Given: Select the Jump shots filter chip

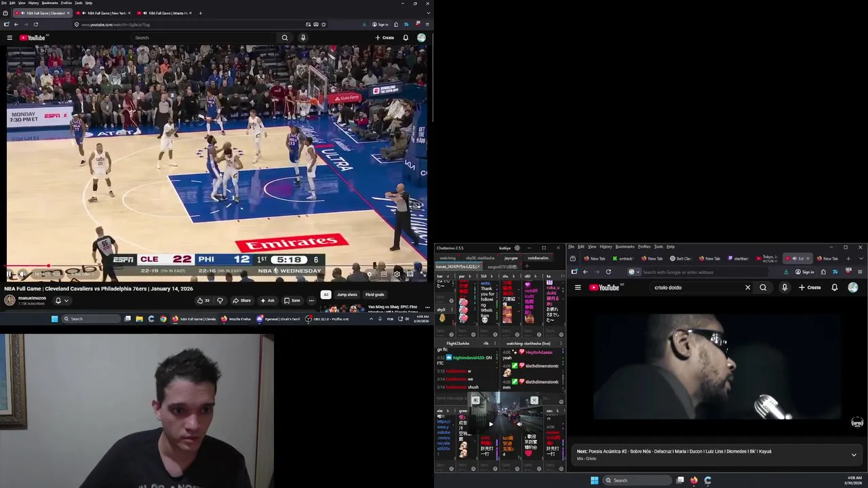Looking at the screenshot, I should pos(347,295).
